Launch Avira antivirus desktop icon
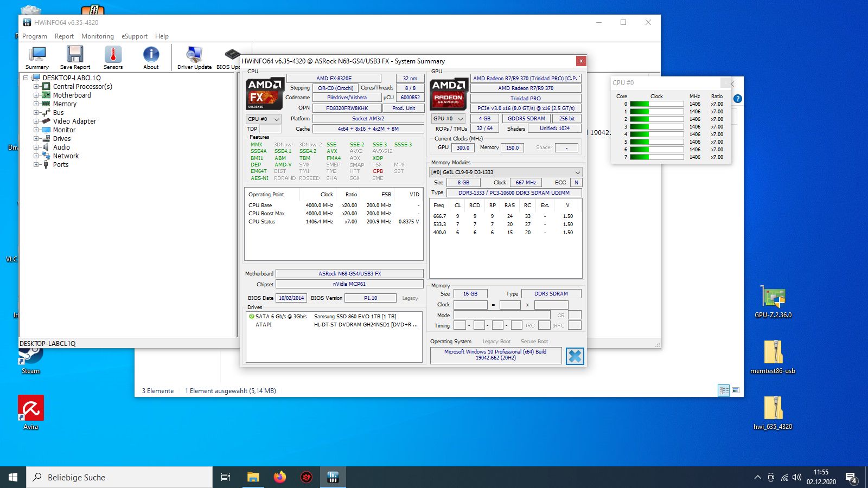Viewport: 868px width, 488px height. point(31,413)
